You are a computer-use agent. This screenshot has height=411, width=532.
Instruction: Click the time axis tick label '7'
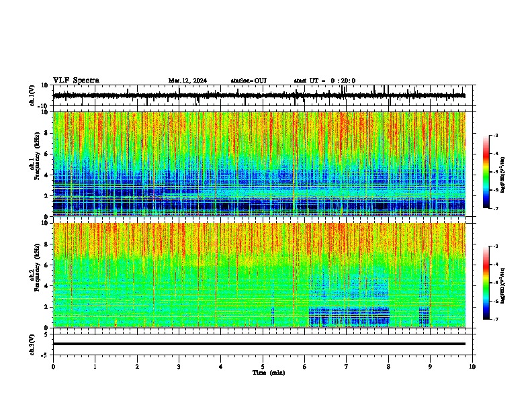347,367
